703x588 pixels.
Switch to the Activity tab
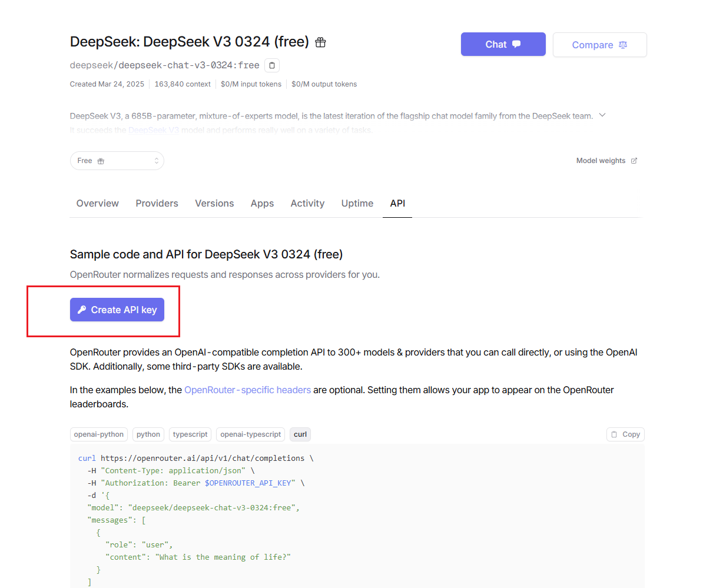[x=307, y=204]
